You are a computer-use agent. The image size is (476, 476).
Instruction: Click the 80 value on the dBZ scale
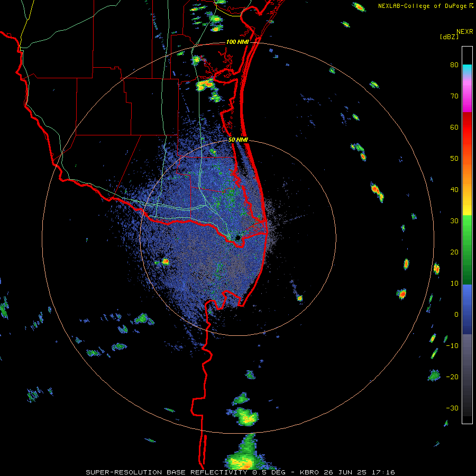click(454, 65)
